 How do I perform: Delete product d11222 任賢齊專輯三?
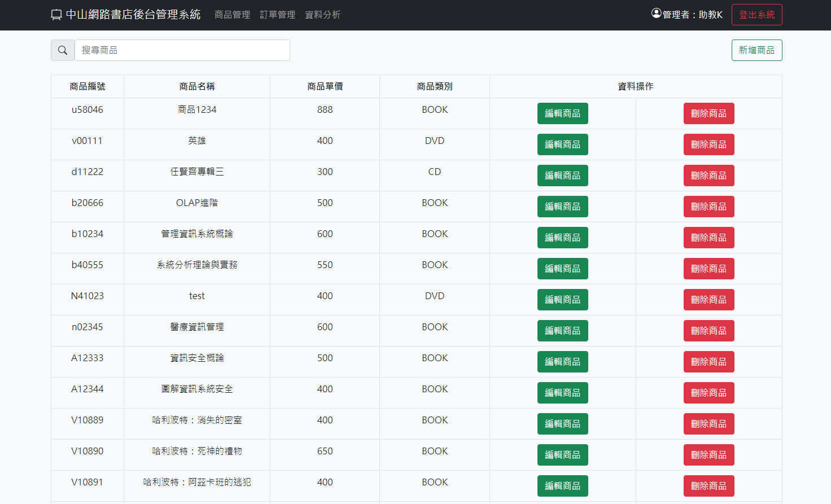pyautogui.click(x=708, y=176)
